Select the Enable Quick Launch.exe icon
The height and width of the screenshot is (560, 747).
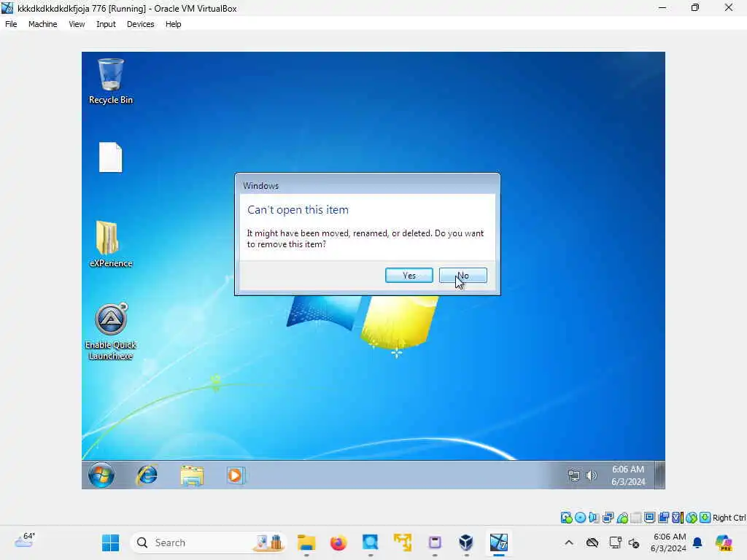coord(111,332)
